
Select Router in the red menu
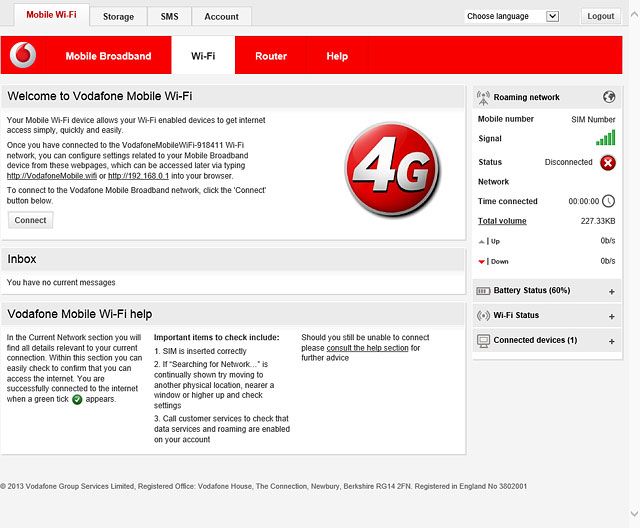pyautogui.click(x=271, y=56)
